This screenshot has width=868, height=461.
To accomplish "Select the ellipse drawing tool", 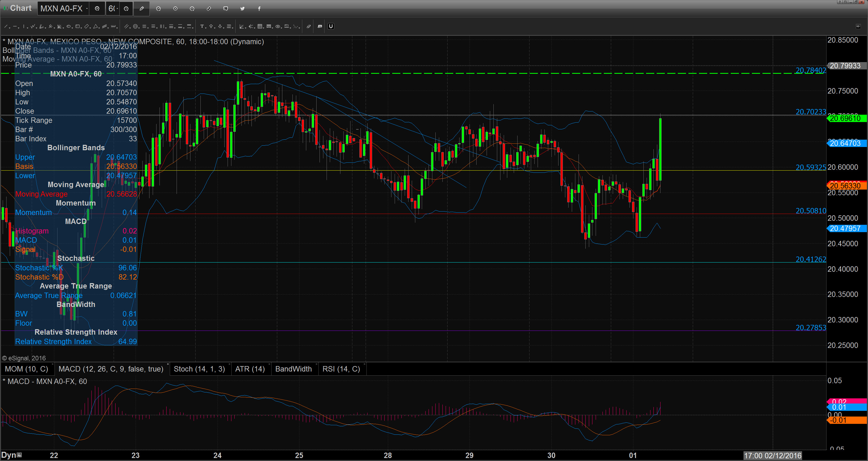I will [x=68, y=26].
